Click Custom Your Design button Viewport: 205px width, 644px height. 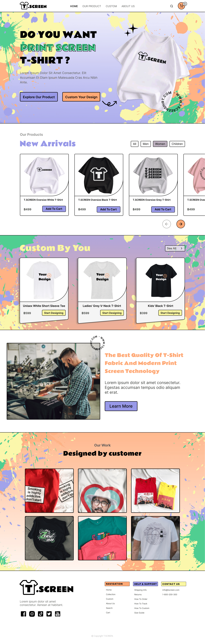tap(81, 97)
